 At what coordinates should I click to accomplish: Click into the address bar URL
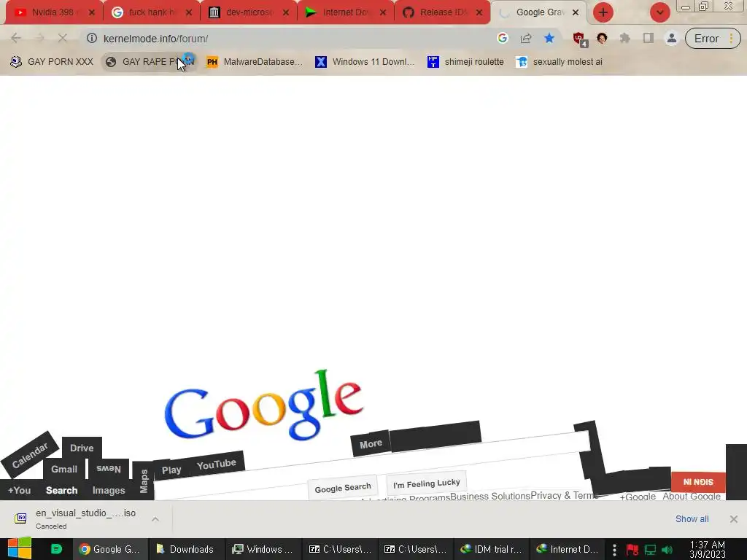pyautogui.click(x=156, y=39)
